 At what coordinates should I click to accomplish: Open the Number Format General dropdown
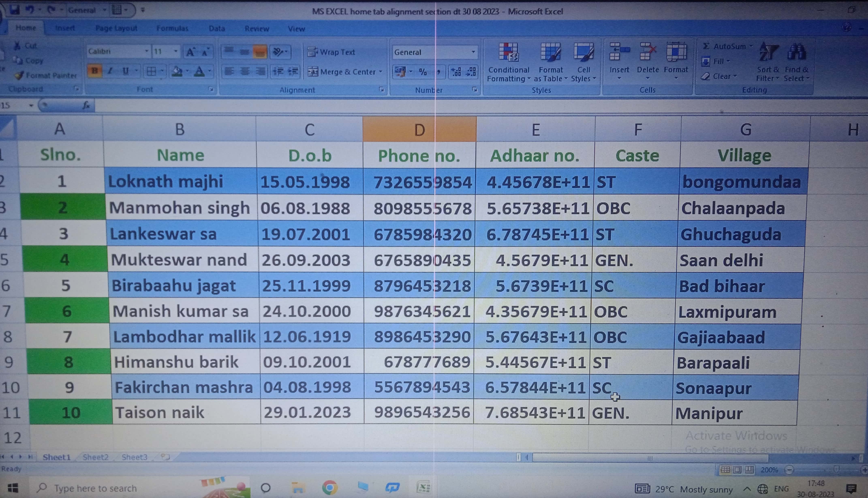[x=473, y=52]
